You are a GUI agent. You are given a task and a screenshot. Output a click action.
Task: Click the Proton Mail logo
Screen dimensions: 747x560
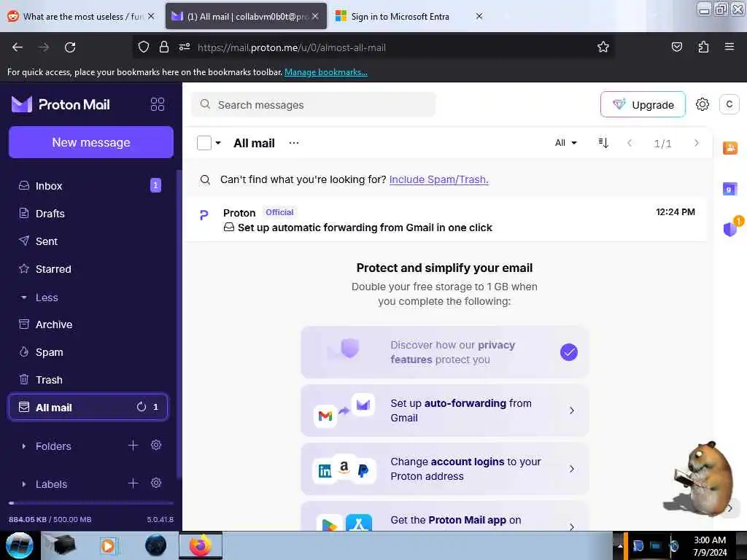point(61,104)
